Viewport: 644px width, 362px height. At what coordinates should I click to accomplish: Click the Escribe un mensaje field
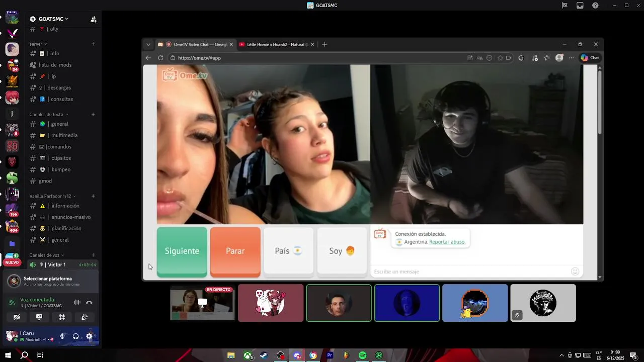(470, 271)
